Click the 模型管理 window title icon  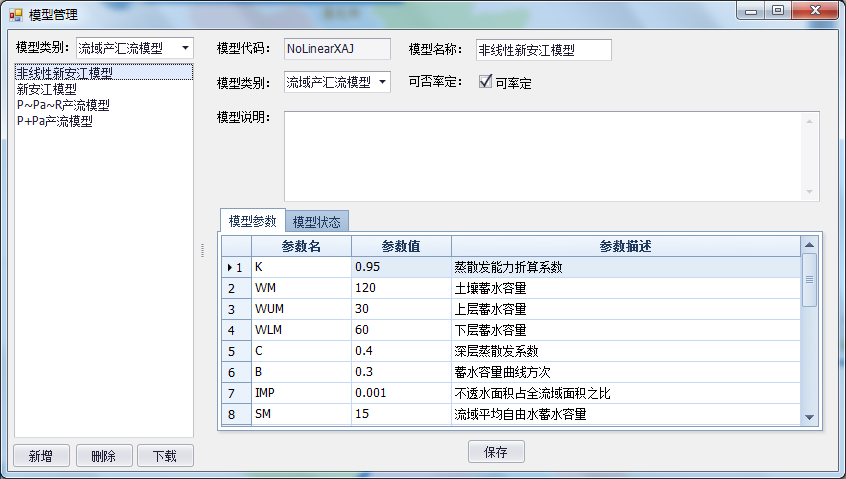pyautogui.click(x=15, y=14)
